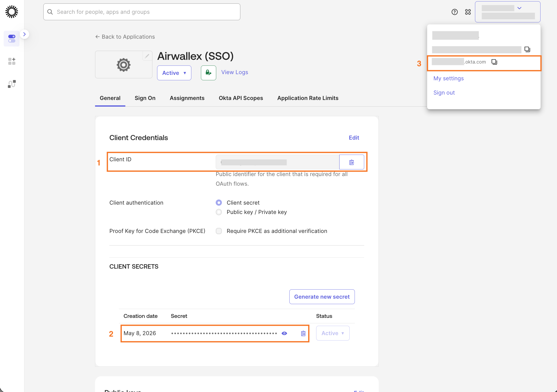The image size is (557, 392).
Task: Click the gear application logo thumbnail
Action: (124, 65)
